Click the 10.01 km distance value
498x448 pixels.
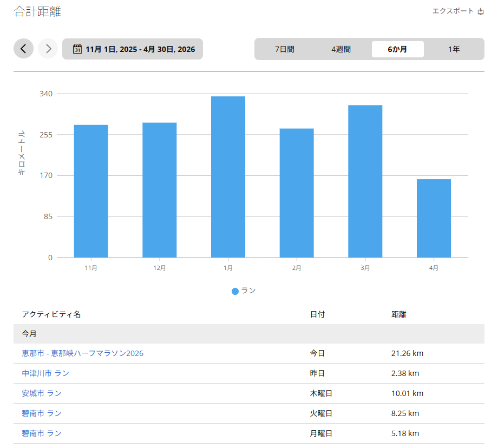pyautogui.click(x=407, y=393)
